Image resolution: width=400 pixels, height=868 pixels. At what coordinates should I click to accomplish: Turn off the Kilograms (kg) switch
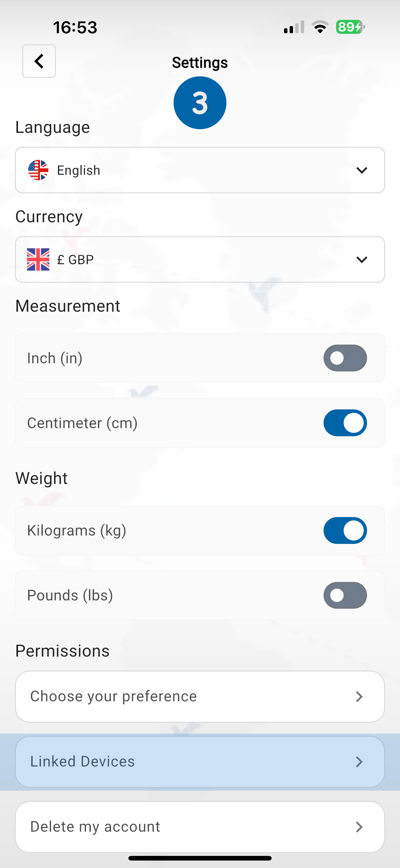click(345, 530)
